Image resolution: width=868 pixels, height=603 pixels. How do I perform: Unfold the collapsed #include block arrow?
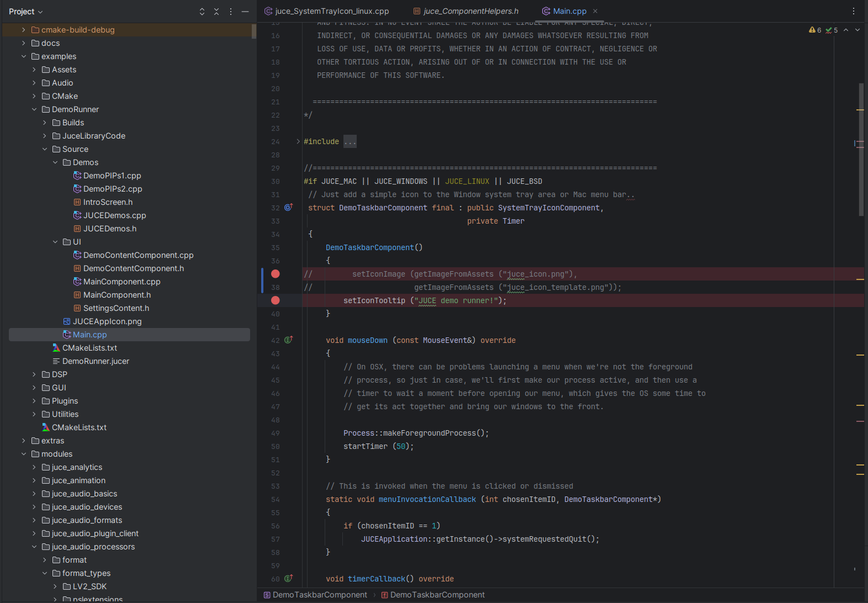(x=298, y=141)
